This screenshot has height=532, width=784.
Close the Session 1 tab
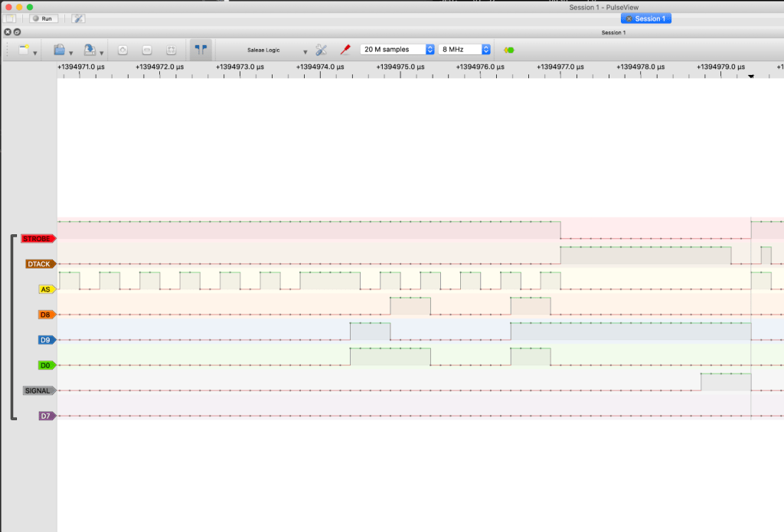629,18
